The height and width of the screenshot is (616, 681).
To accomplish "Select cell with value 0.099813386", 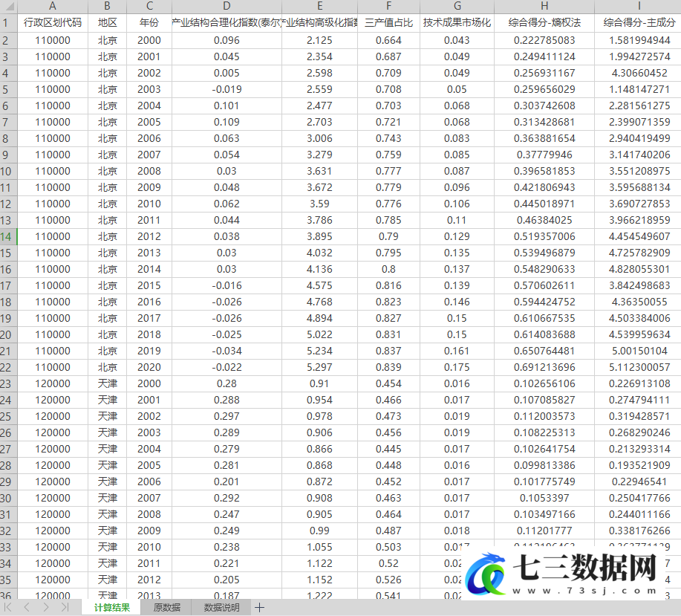I will coord(544,466).
